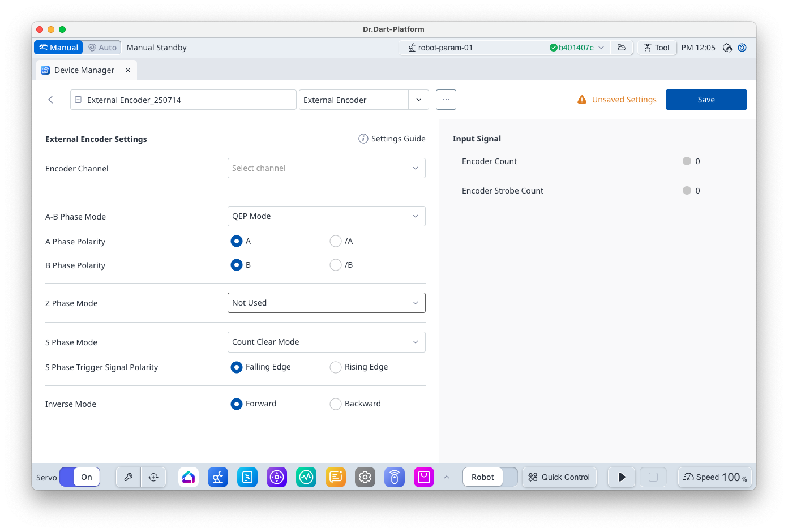788x532 pixels.
Task: Open the gray gear settings app
Action: click(x=365, y=477)
